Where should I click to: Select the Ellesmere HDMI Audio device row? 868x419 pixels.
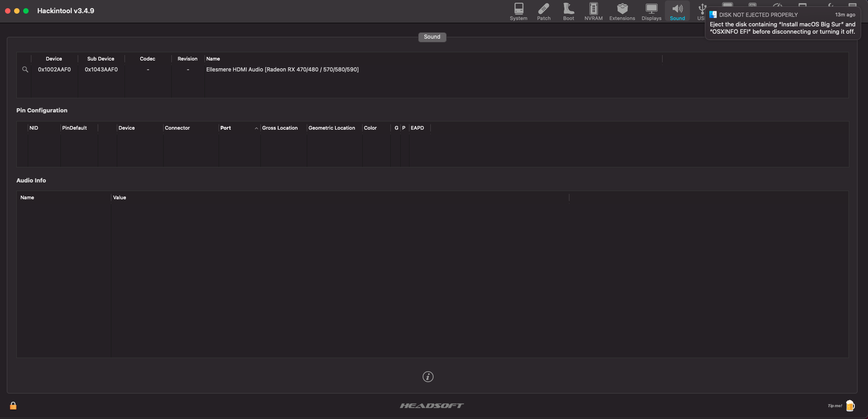pos(282,69)
